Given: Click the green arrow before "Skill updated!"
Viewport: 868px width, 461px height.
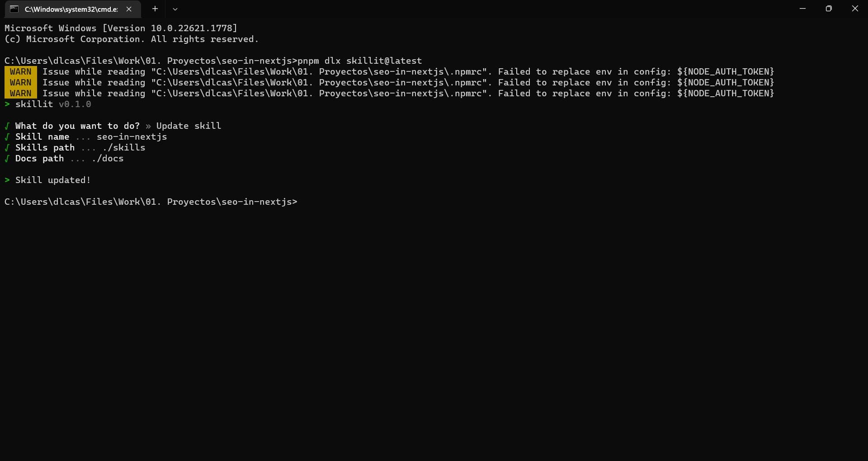Looking at the screenshot, I should [x=6, y=179].
